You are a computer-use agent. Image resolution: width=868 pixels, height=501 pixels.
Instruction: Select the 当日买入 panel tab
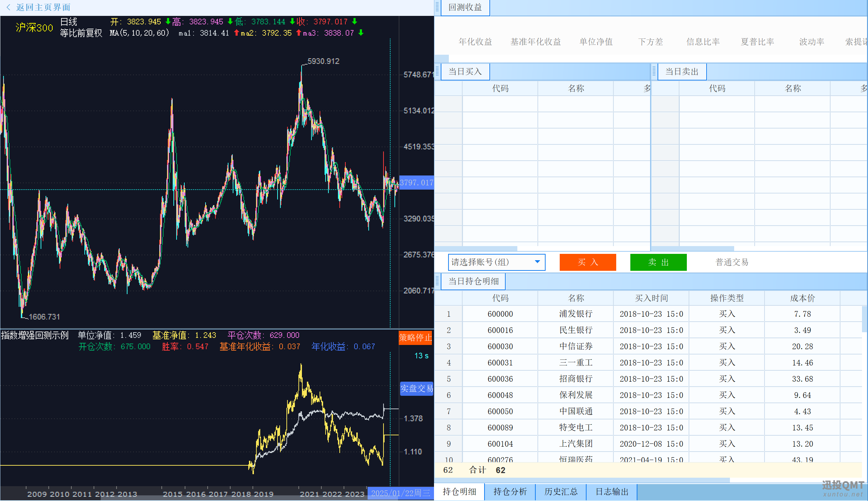coord(465,72)
